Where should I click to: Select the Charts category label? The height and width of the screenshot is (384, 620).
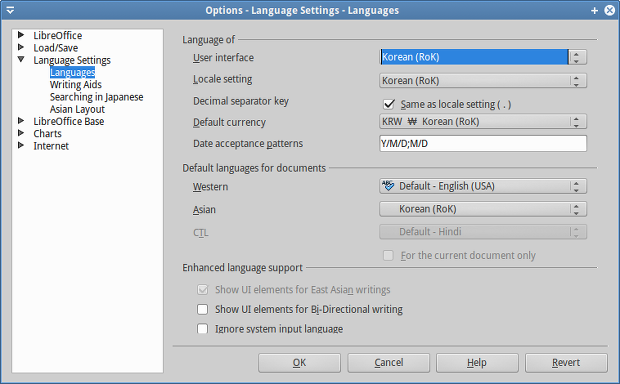click(x=47, y=134)
